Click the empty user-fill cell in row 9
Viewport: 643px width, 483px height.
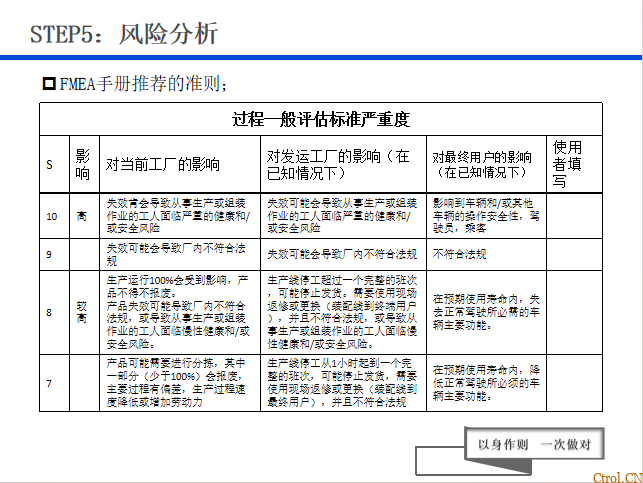[574, 254]
